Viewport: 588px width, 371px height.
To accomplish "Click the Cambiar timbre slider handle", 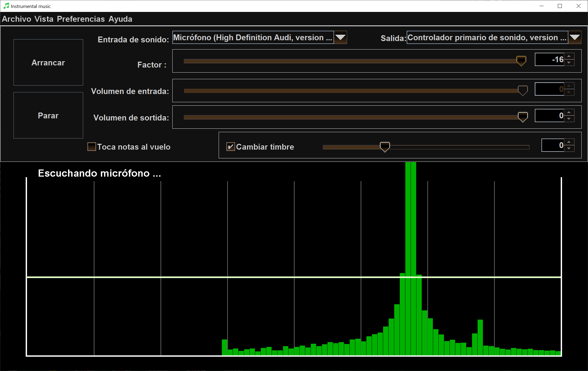I will click(385, 146).
